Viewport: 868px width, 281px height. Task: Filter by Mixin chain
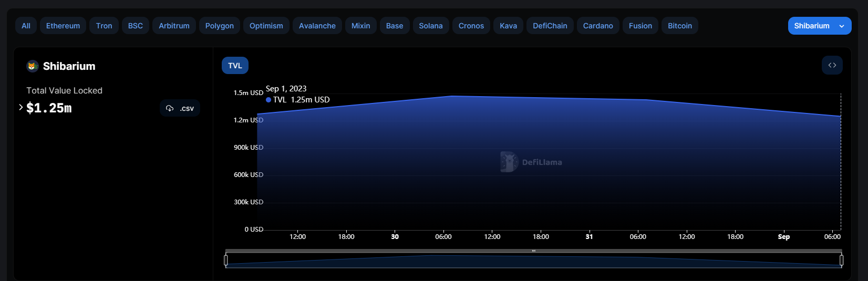[x=361, y=26]
